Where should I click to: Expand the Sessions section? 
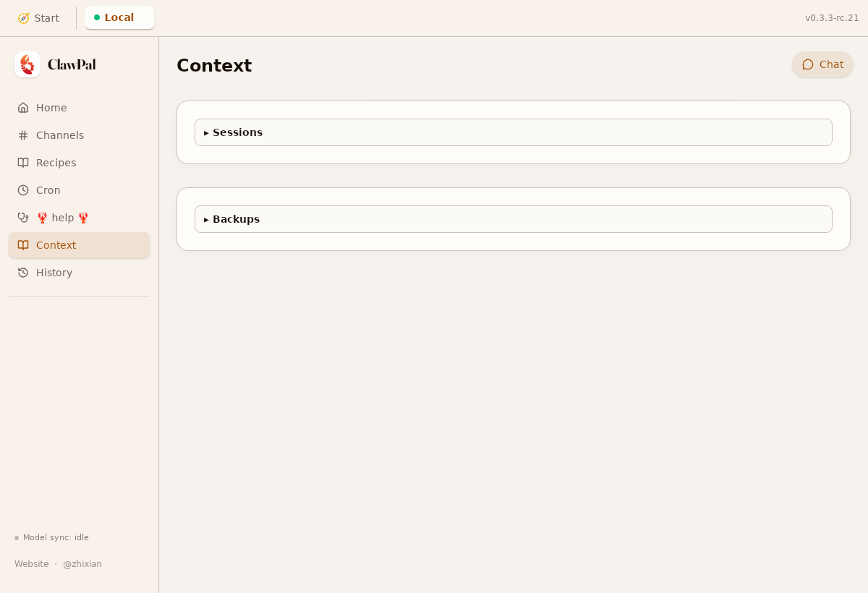coord(237,132)
